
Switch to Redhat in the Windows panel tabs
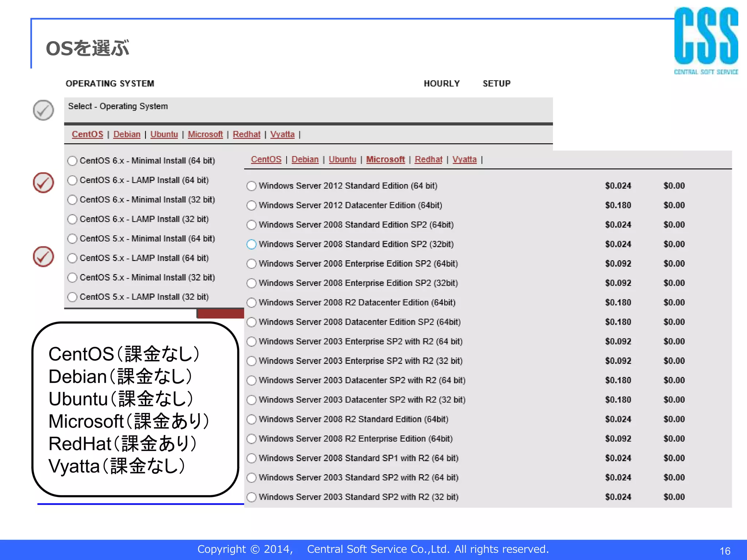click(429, 159)
